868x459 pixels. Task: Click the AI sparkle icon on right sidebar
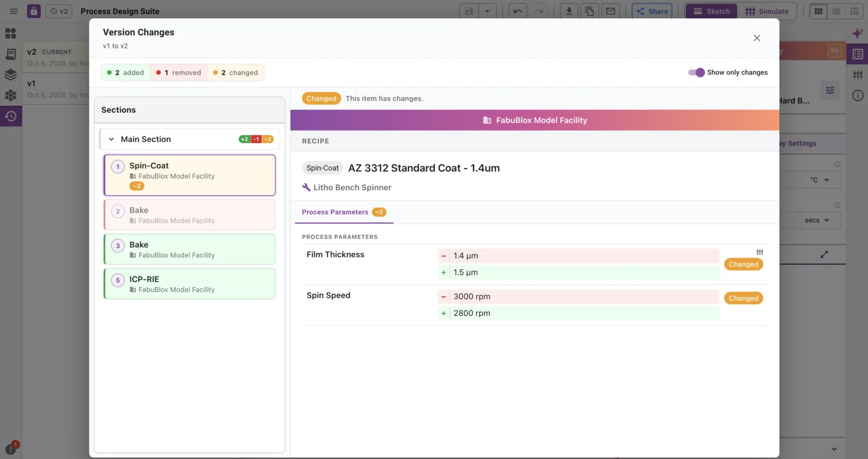coord(858,33)
